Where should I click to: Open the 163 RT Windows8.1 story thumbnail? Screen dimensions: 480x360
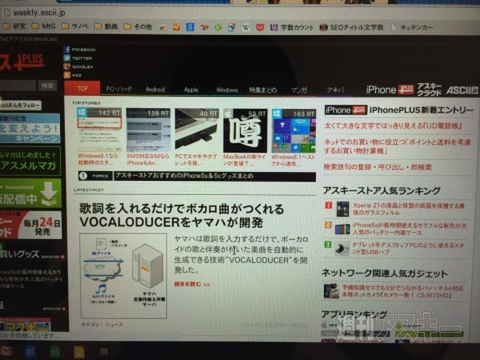pos(294,130)
